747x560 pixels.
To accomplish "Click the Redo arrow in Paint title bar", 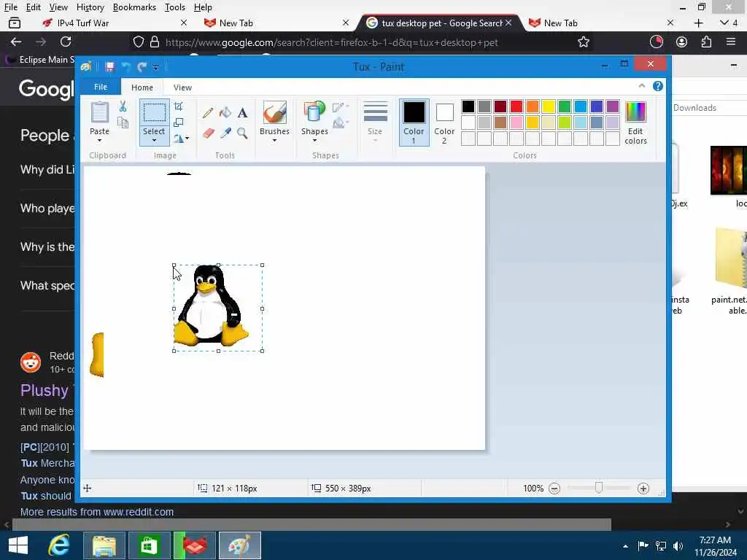I will (142, 66).
